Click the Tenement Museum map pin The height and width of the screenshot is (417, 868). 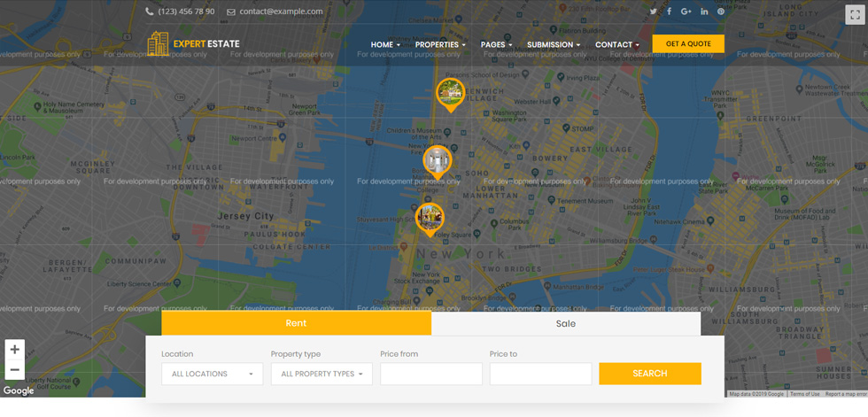point(551,200)
